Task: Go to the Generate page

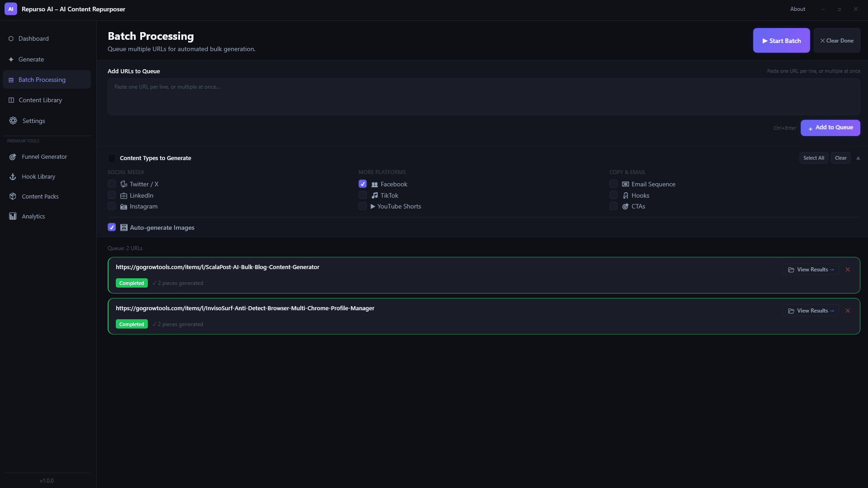Action: pos(47,60)
